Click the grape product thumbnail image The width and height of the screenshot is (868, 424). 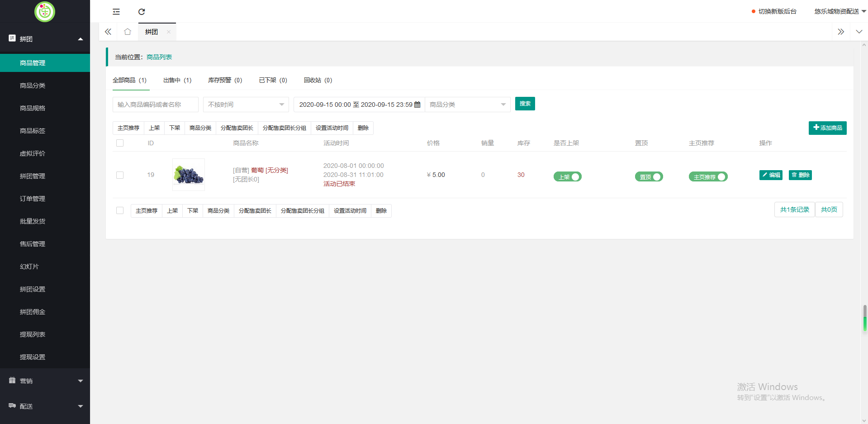pos(188,174)
